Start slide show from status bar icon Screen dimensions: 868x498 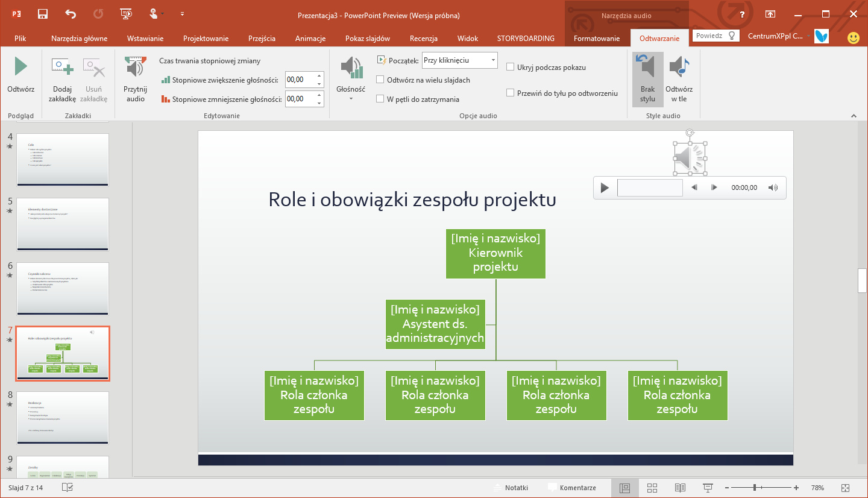[708, 488]
